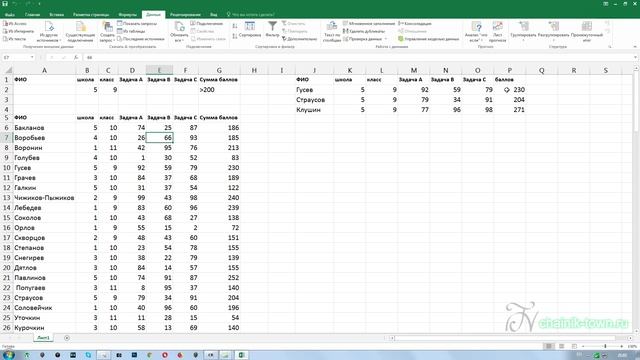Select column G header
This screenshot has height=360, width=640.
219,70
